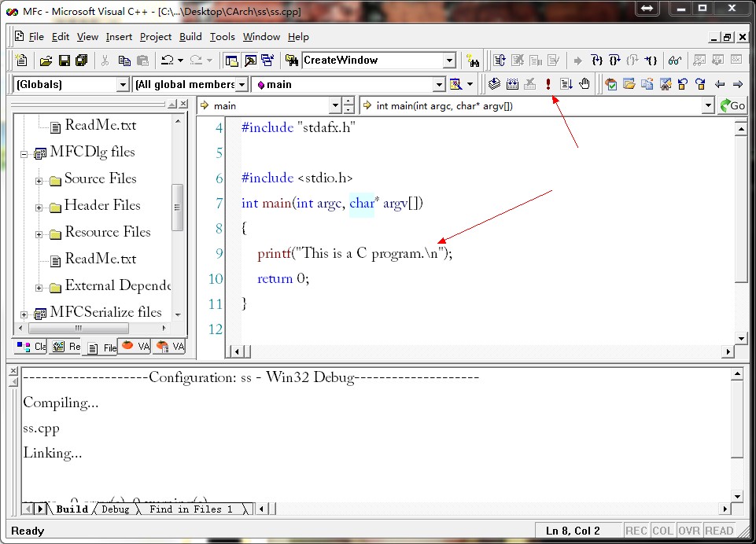Open the CreateWindow find combo dropdown
756x544 pixels.
click(x=449, y=61)
